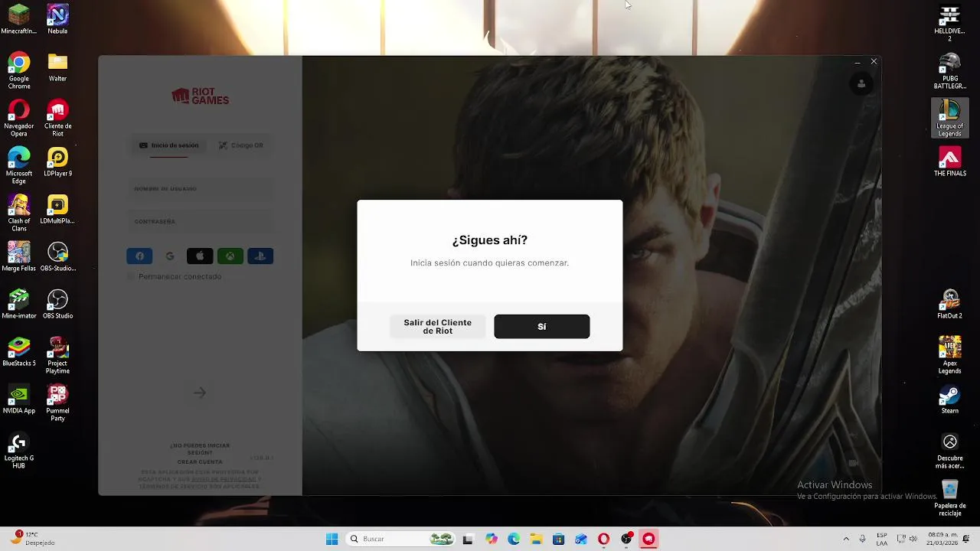This screenshot has width=980, height=551.
Task: Select the Clash of Clans desktop shortcut
Action: point(19,214)
